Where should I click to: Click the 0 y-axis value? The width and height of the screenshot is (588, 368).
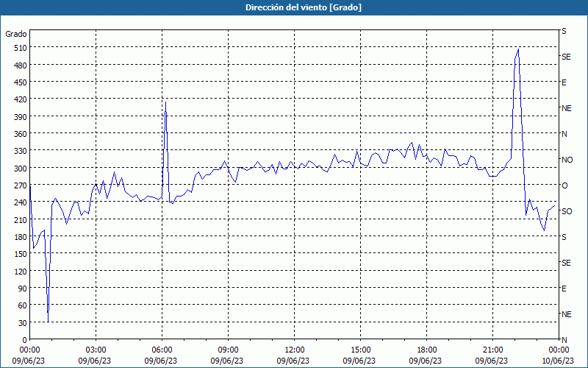[24, 340]
